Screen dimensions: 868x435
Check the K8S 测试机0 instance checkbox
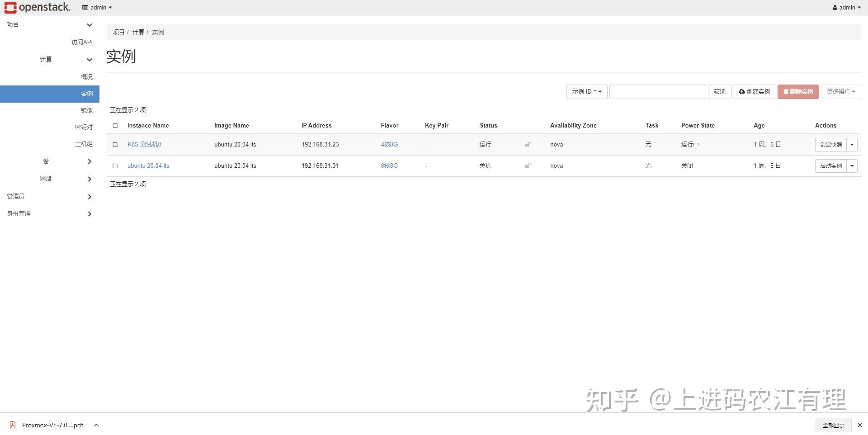pyautogui.click(x=115, y=145)
